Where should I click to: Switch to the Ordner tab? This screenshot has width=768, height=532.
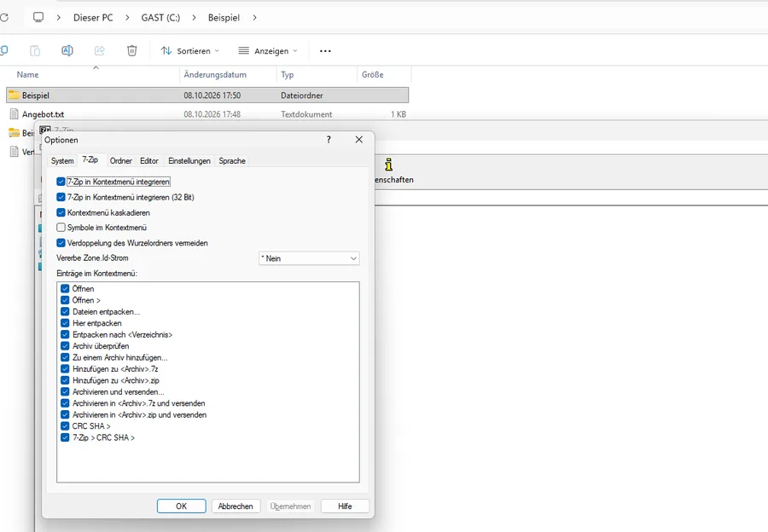120,160
